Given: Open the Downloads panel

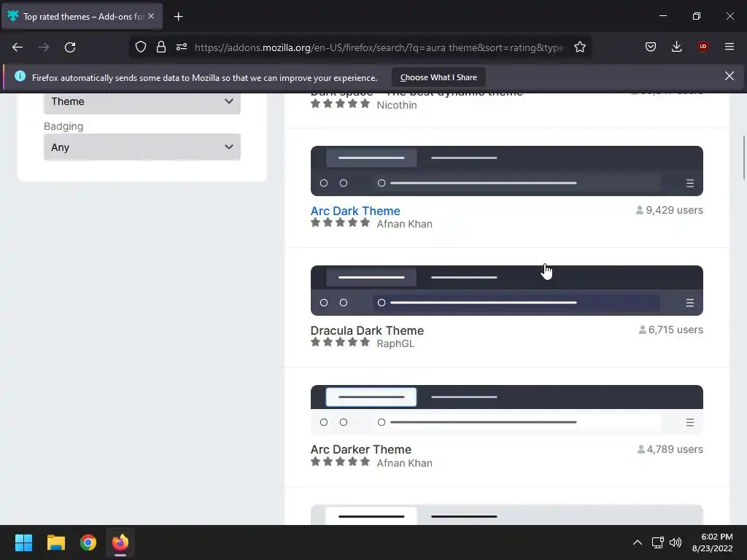Looking at the screenshot, I should 676,47.
